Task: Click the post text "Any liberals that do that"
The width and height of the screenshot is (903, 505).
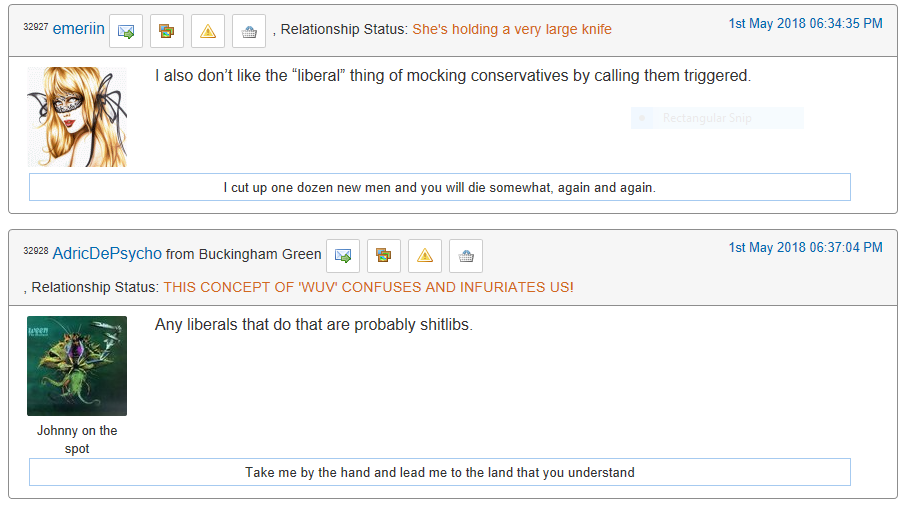Action: point(314,325)
